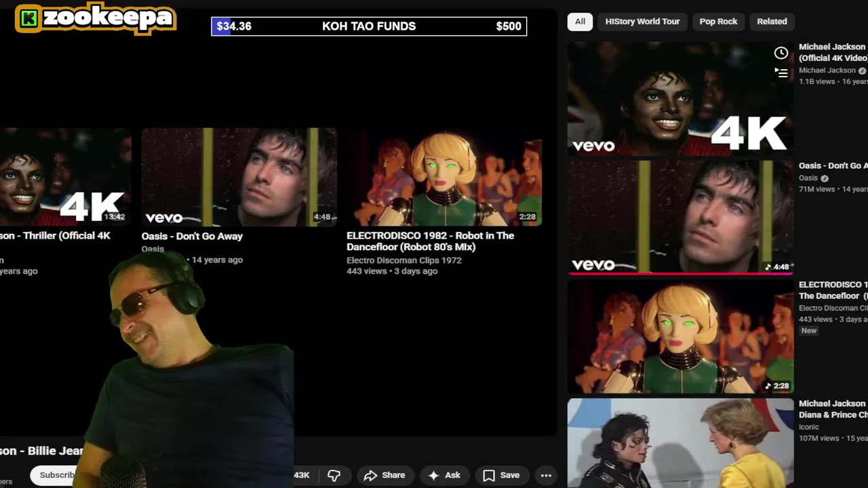Click the 'iconic' channel name in sidebar
The width and height of the screenshot is (868, 488).
809,427
